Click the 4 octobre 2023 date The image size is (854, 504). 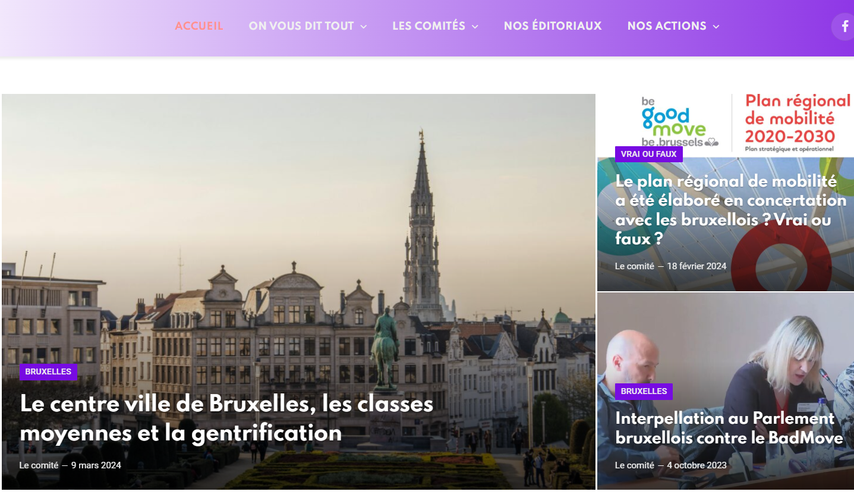point(697,465)
